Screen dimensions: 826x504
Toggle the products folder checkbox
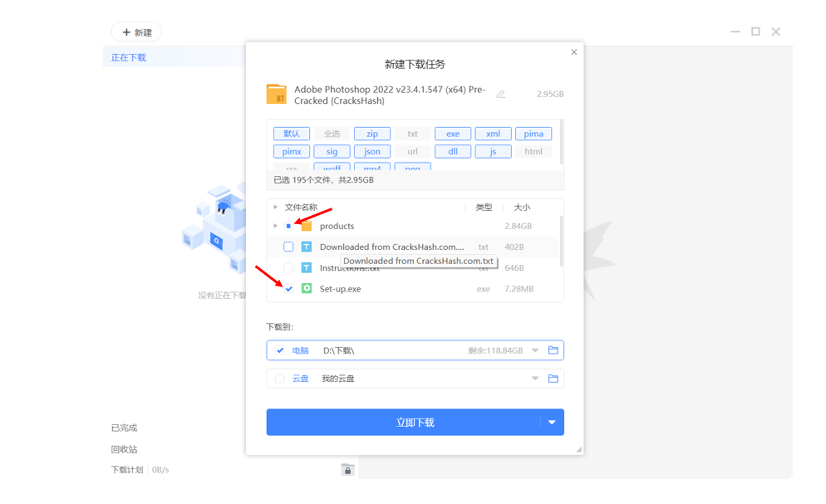288,226
